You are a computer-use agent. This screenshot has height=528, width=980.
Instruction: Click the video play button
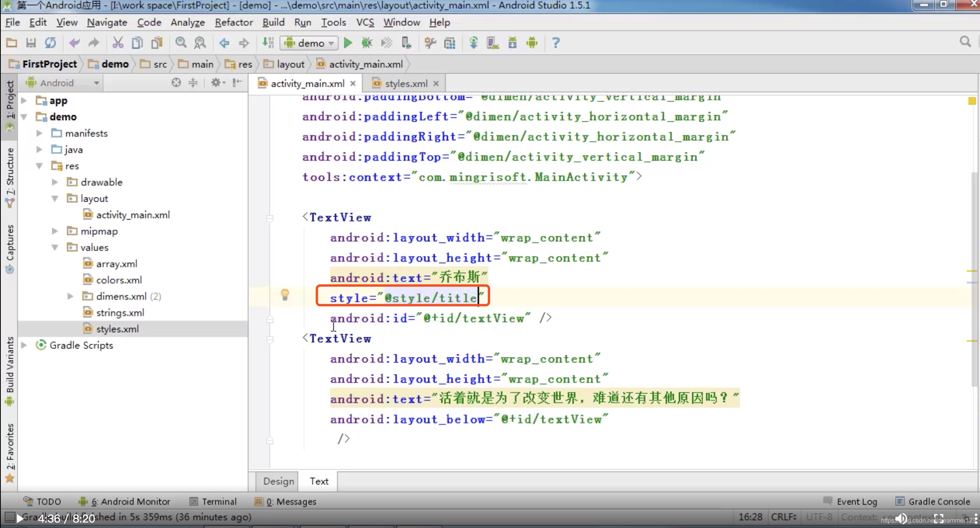click(x=19, y=518)
